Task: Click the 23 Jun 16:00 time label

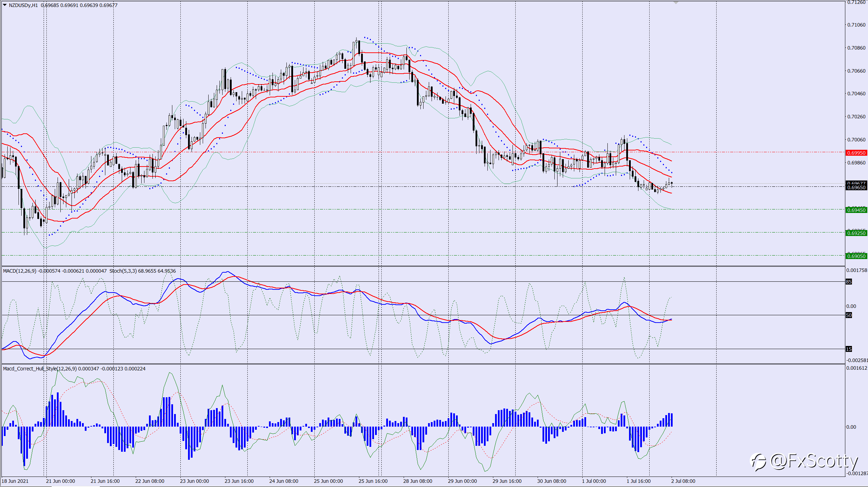Action: [x=239, y=481]
